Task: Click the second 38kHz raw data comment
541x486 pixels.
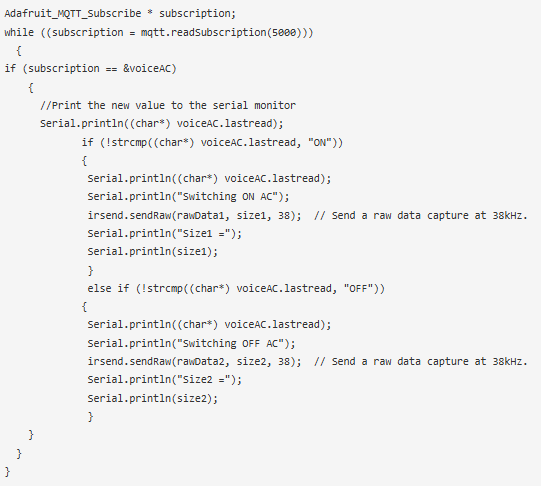Action: tap(421, 361)
